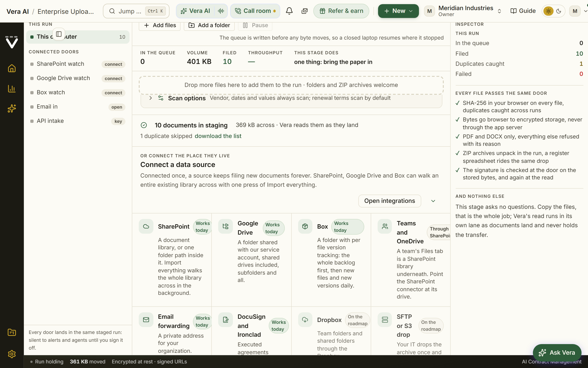The height and width of the screenshot is (368, 588).
Task: Expand the Scan options chevron
Action: coord(151,98)
